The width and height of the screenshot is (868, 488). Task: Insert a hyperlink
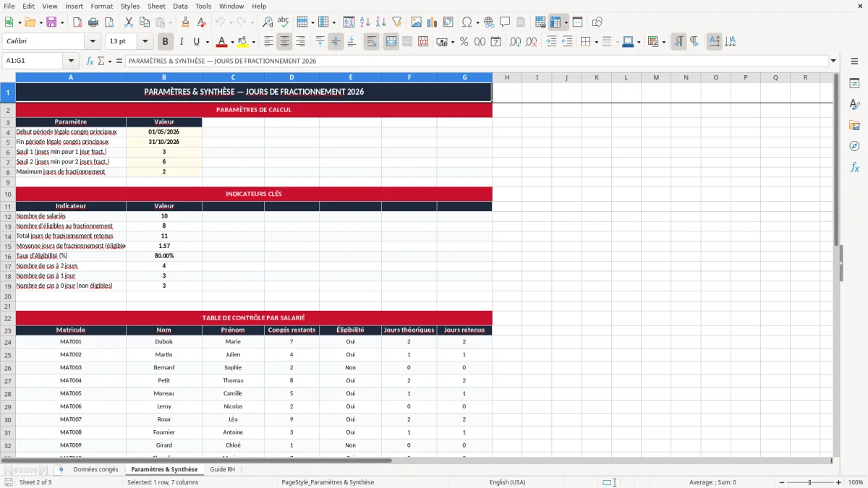490,22
